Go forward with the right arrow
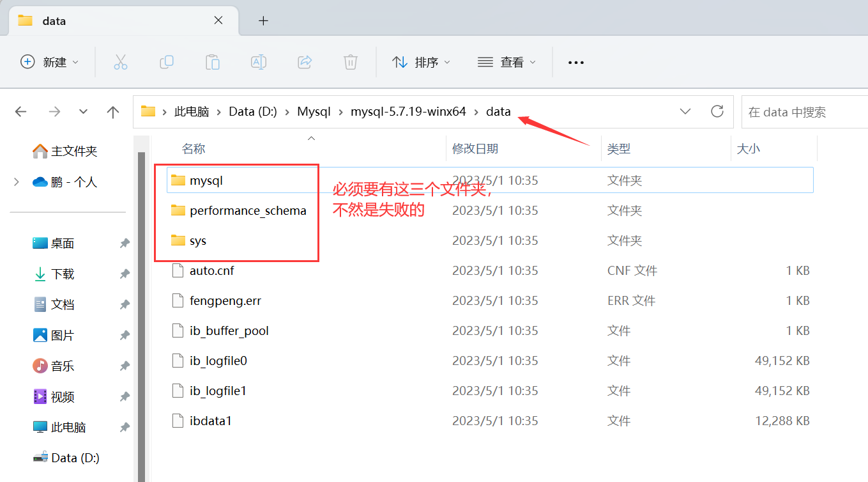The image size is (868, 482). 54,112
